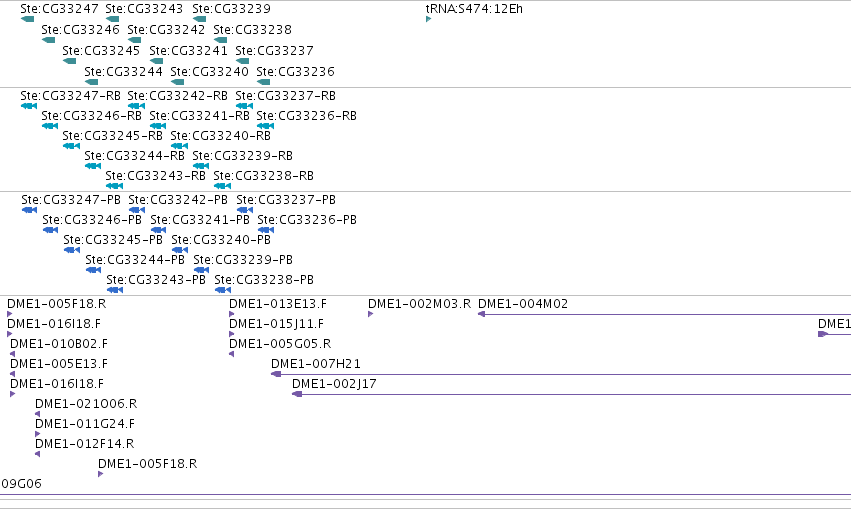Click the tRNA:S474:12Eh feature label

pos(474,9)
